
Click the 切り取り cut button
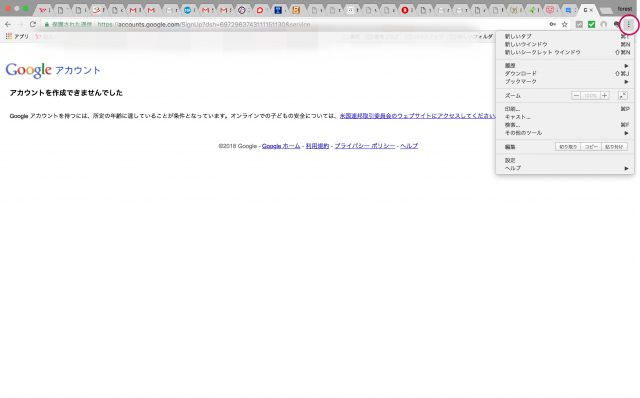pyautogui.click(x=568, y=147)
